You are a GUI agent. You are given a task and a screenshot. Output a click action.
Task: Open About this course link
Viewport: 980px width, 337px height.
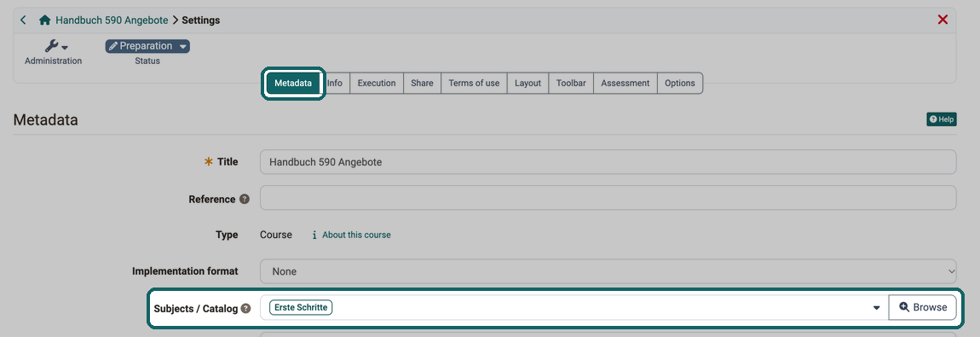pyautogui.click(x=356, y=235)
